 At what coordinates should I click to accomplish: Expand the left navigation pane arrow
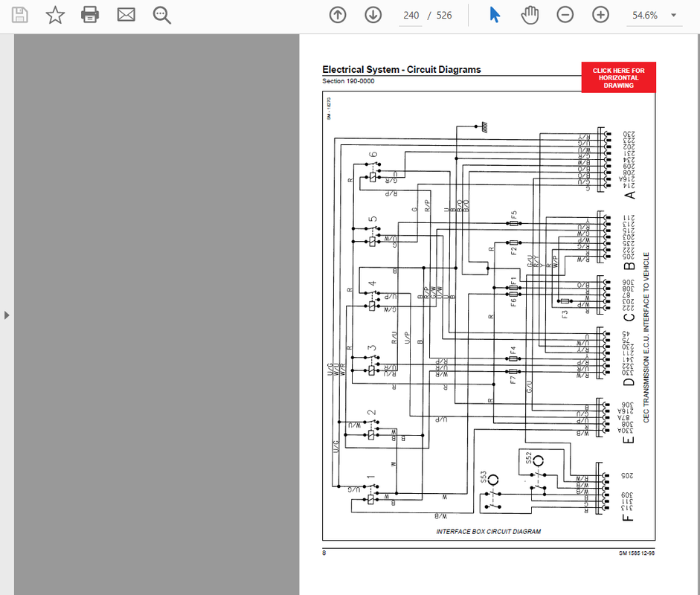pyautogui.click(x=7, y=315)
